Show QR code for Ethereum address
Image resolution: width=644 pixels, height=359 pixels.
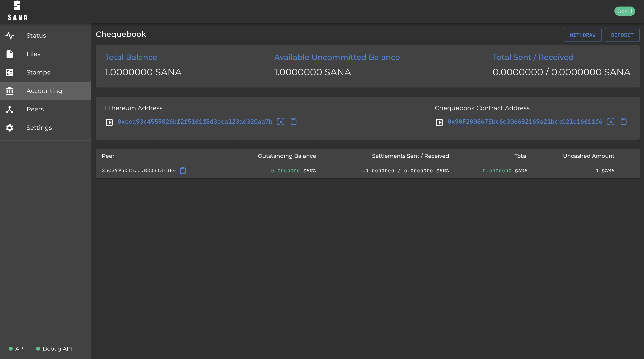coord(281,122)
